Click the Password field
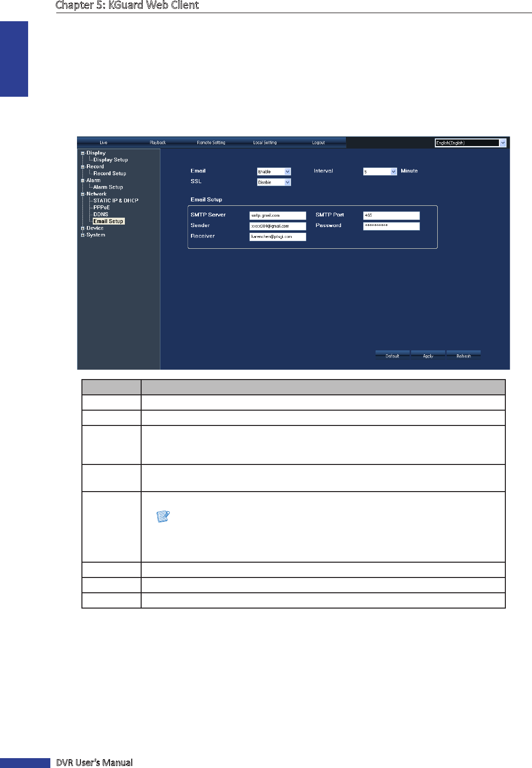Screen dimensions: 532x768 391,226
